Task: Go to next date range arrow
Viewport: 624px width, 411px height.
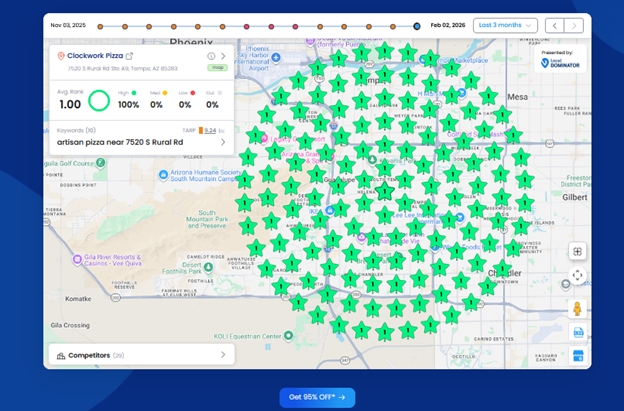Action: (x=574, y=25)
